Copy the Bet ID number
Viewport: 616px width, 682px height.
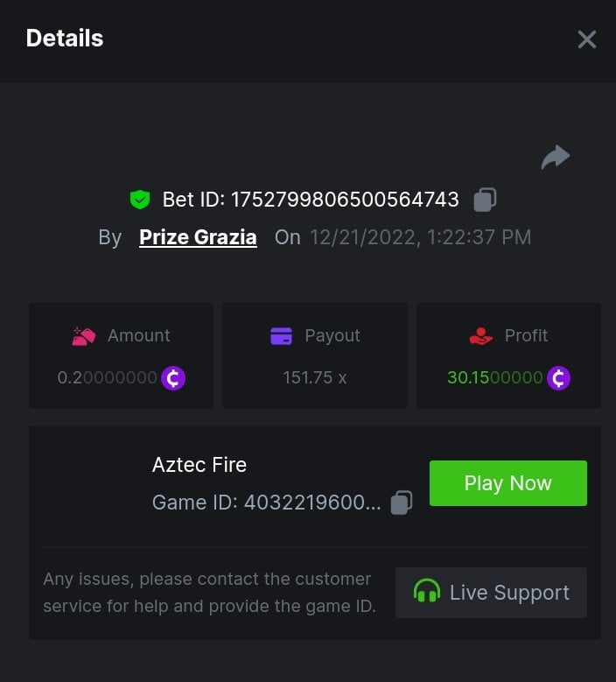[485, 200]
